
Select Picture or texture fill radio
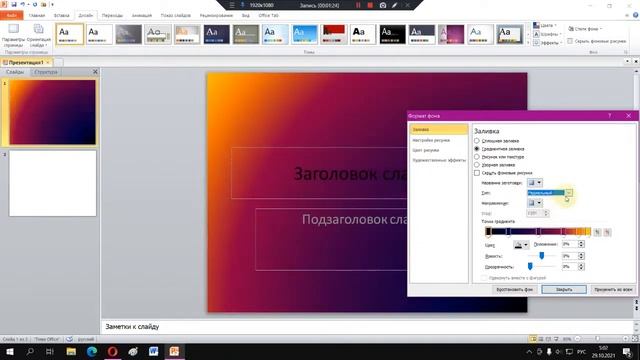pos(477,157)
